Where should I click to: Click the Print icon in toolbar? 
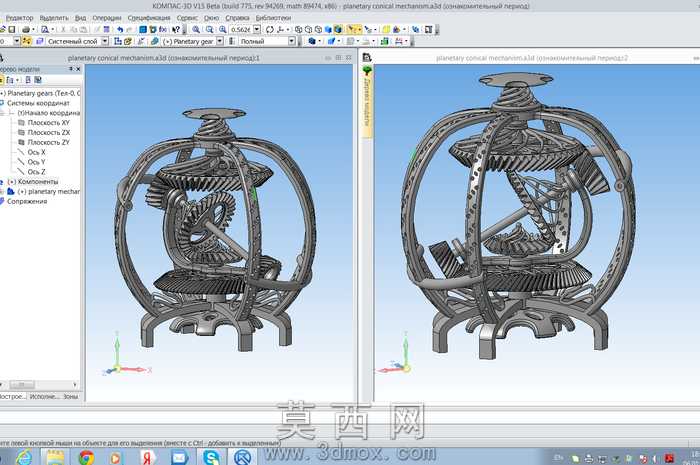[26, 29]
